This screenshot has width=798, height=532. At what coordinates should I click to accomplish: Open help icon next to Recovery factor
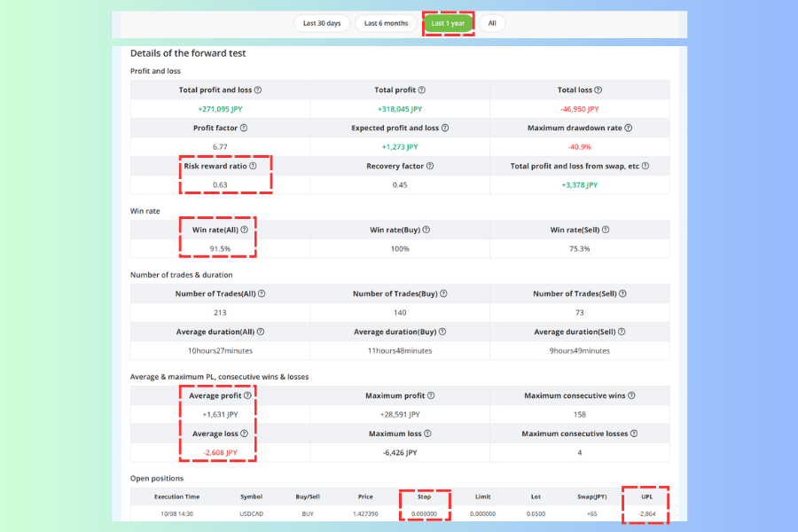coord(430,166)
